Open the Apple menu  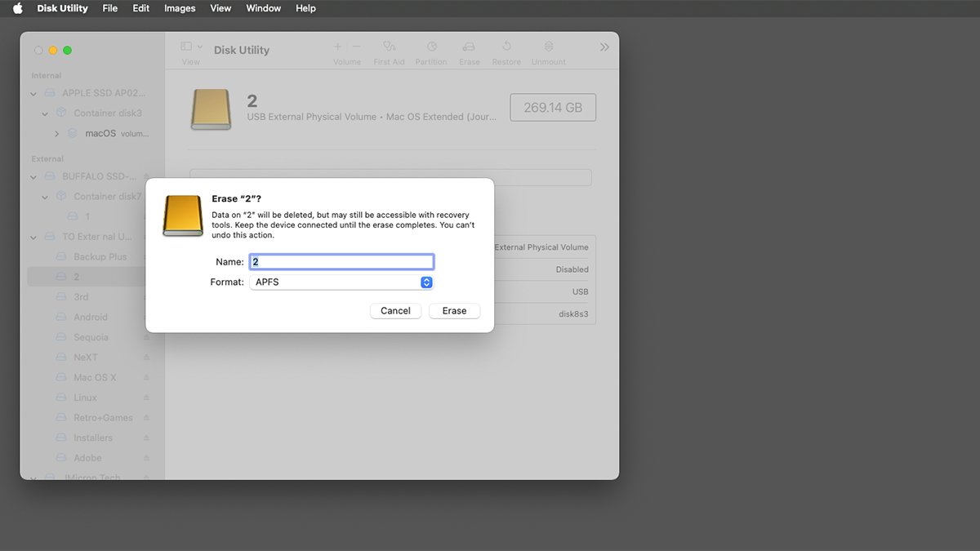(17, 8)
